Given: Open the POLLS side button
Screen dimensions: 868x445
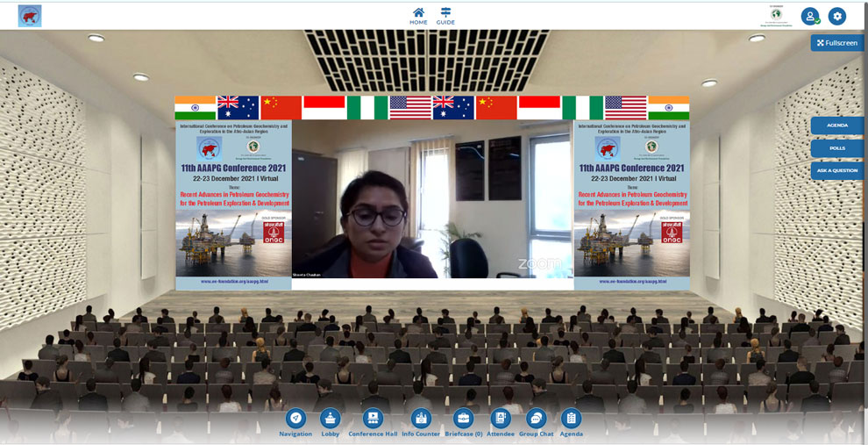Looking at the screenshot, I should pyautogui.click(x=837, y=148).
